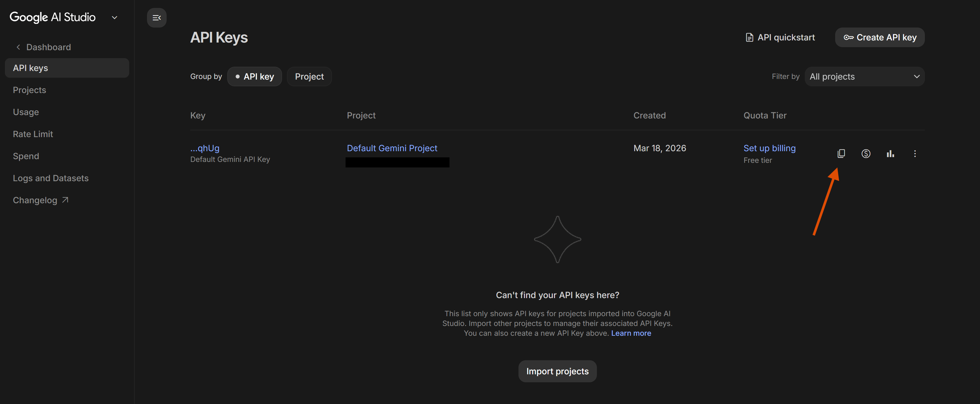Select Group by API key option
Viewport: 980px width, 404px height.
[254, 77]
